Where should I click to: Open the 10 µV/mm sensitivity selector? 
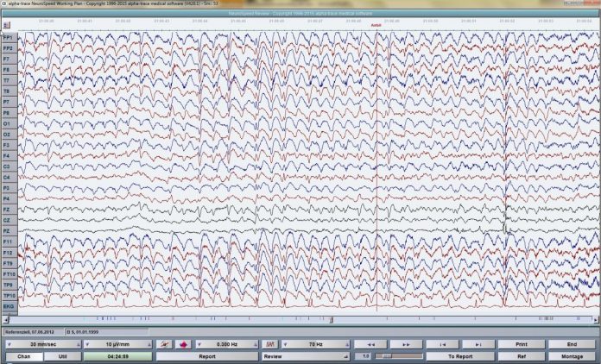tap(117, 344)
